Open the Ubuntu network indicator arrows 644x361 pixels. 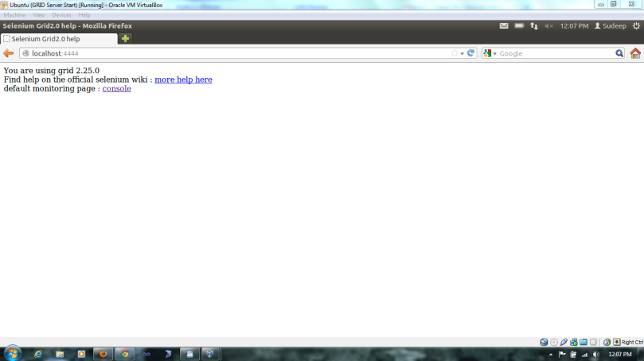click(x=534, y=26)
